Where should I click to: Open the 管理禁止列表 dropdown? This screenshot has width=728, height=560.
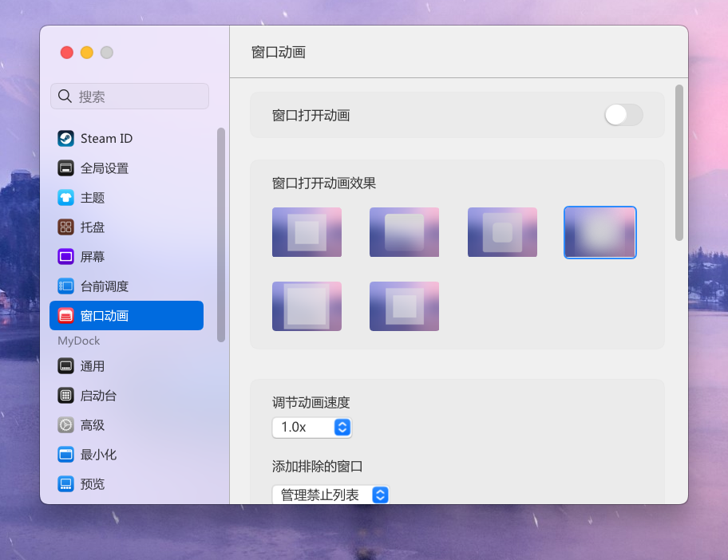tap(330, 495)
